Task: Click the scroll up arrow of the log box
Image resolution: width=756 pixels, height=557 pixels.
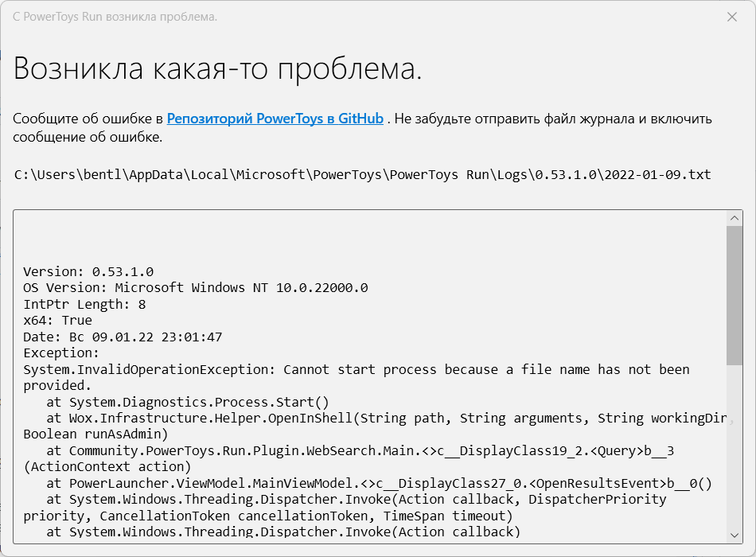Action: coord(735,218)
